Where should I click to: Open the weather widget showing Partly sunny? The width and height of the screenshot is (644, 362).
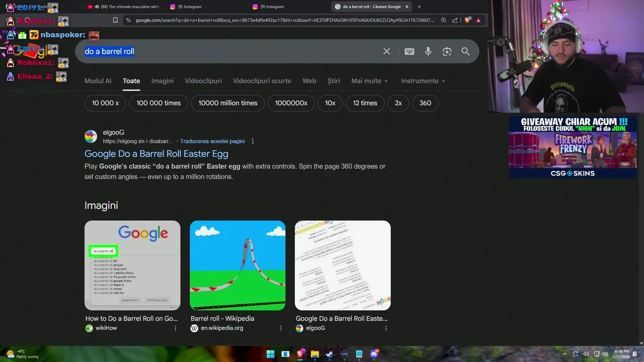[23, 354]
